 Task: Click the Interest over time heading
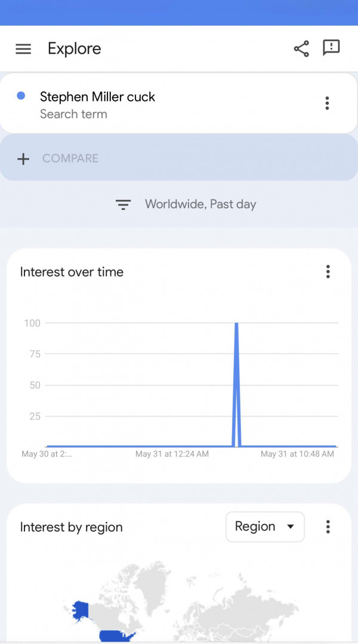[x=72, y=272]
